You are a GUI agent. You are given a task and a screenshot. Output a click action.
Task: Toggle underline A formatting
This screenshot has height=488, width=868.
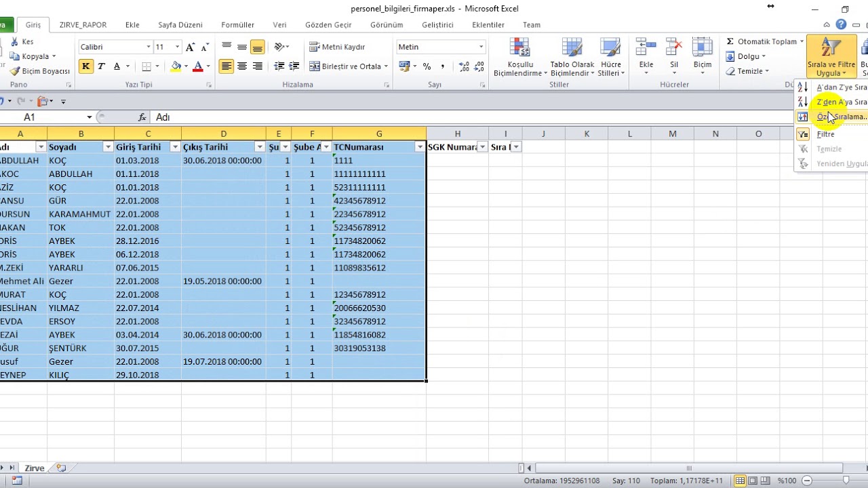pyautogui.click(x=117, y=66)
